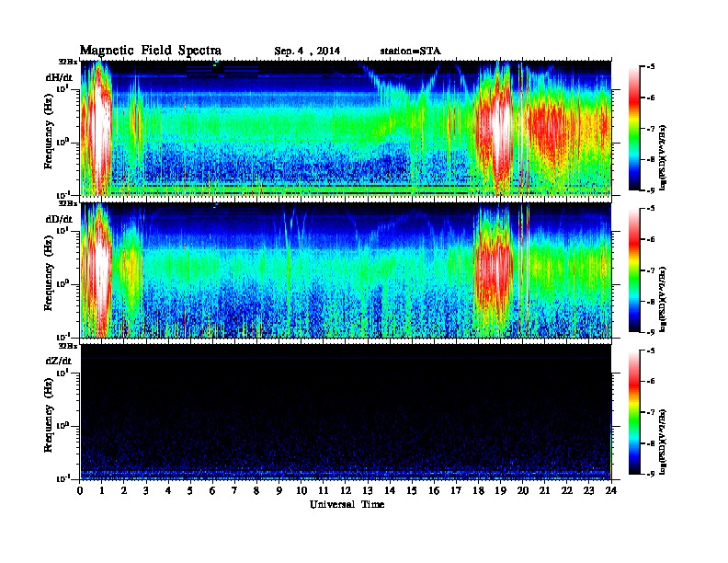Open the dH/dt spectrogram panel
Screen dimensions: 728x563
[346, 128]
